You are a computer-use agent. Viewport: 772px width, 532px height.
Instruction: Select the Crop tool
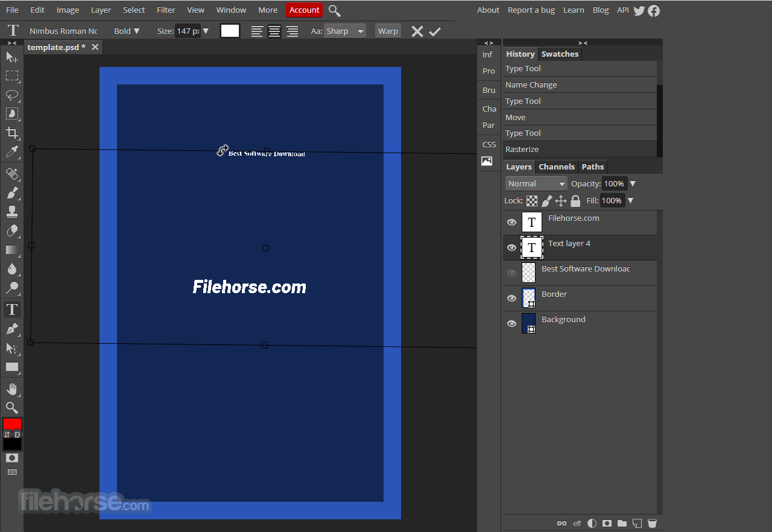coord(12,133)
